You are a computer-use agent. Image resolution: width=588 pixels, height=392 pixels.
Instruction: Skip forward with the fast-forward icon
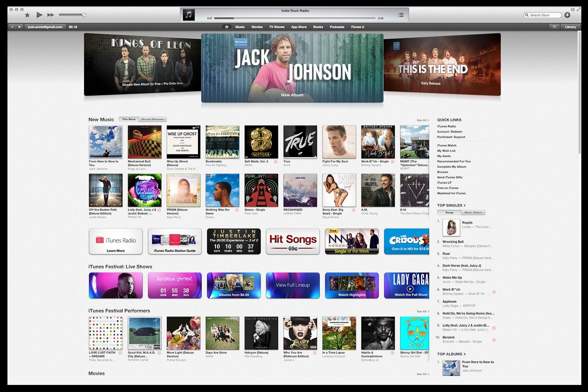point(51,15)
